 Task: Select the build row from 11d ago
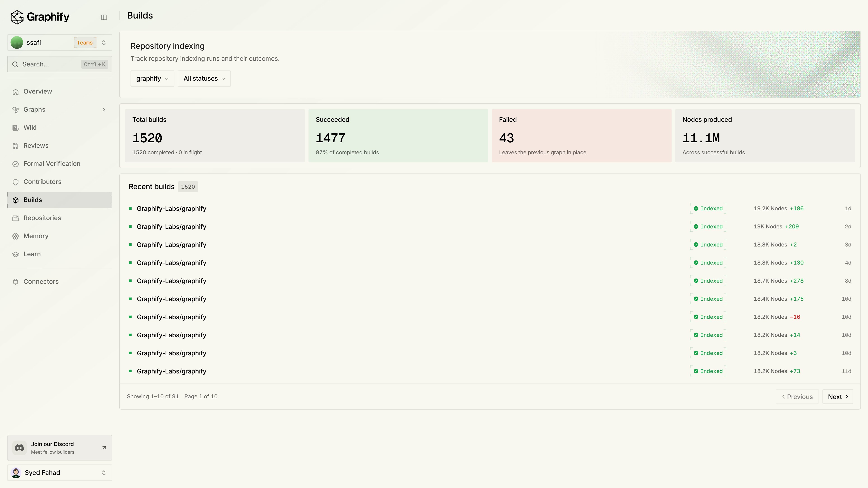[x=490, y=371]
